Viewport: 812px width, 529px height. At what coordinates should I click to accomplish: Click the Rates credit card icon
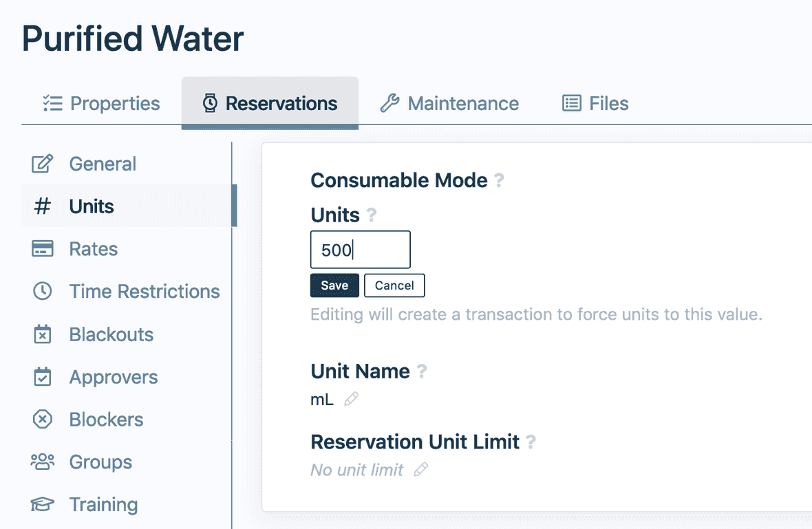[x=43, y=249]
